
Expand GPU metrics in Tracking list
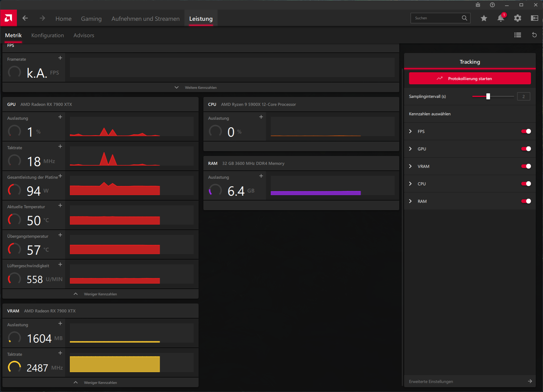(410, 149)
